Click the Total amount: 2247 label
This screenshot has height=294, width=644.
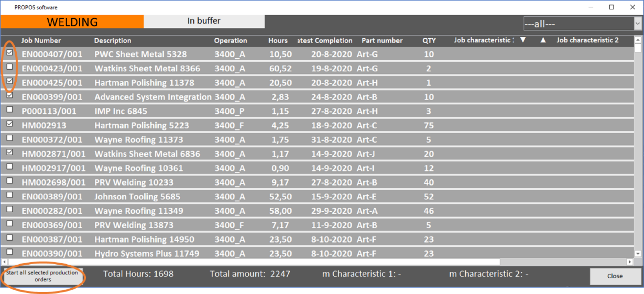[250, 274]
